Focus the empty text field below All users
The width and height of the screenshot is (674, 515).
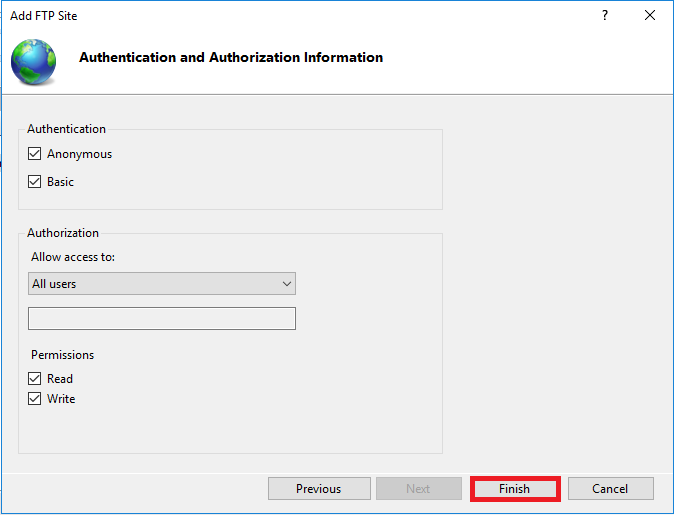click(162, 319)
